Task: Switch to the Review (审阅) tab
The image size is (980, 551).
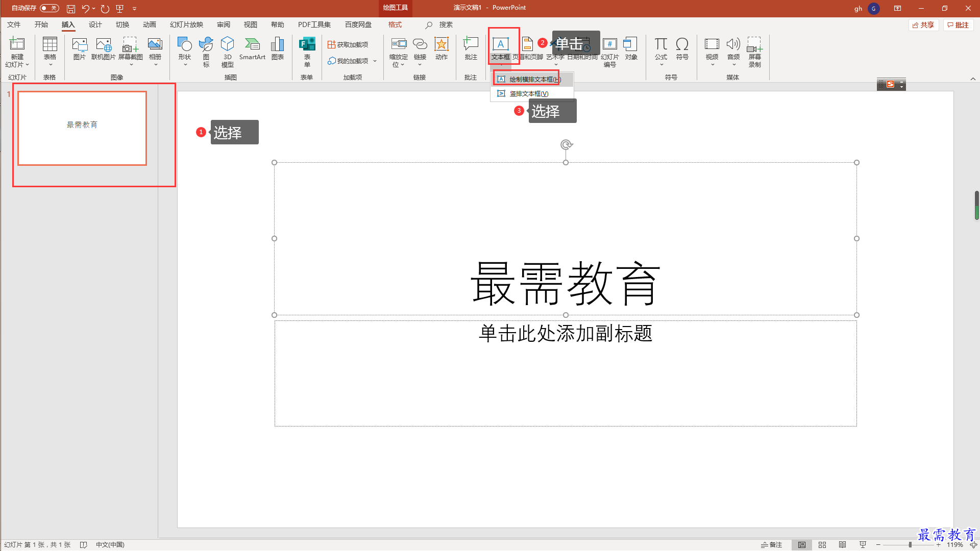Action: tap(223, 24)
